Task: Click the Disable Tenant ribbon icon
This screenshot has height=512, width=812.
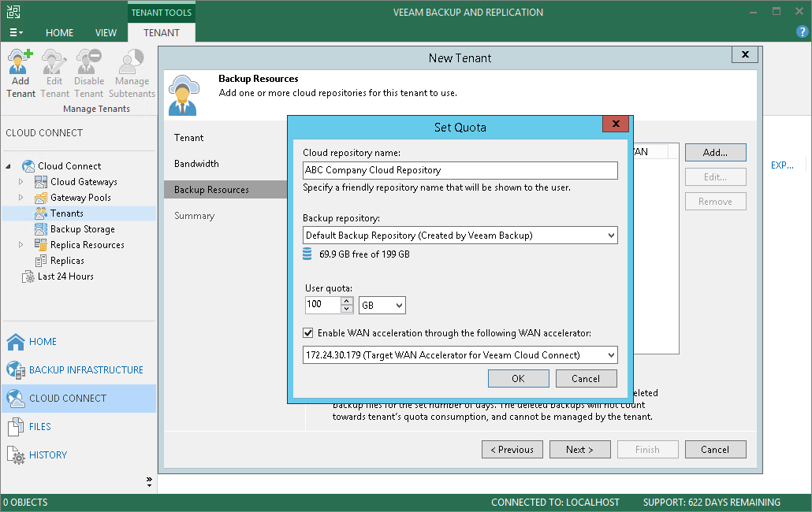Action: pyautogui.click(x=88, y=62)
